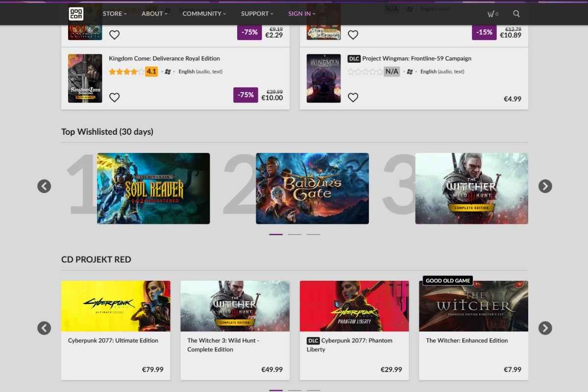Expand the SIGN IN dropdown
The width and height of the screenshot is (588, 392).
[x=299, y=14]
